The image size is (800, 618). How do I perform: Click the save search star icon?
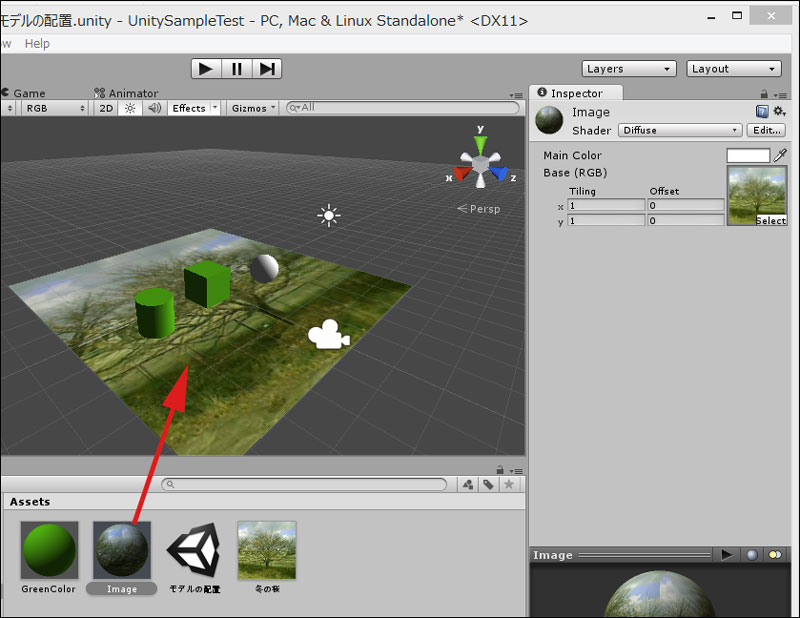click(509, 484)
